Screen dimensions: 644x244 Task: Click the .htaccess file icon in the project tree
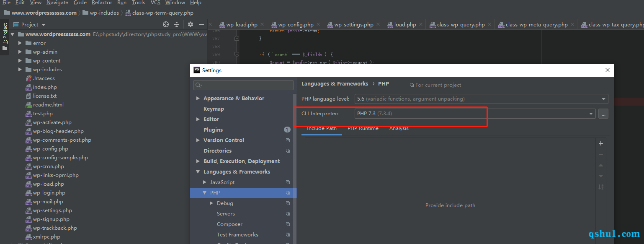pyautogui.click(x=28, y=78)
